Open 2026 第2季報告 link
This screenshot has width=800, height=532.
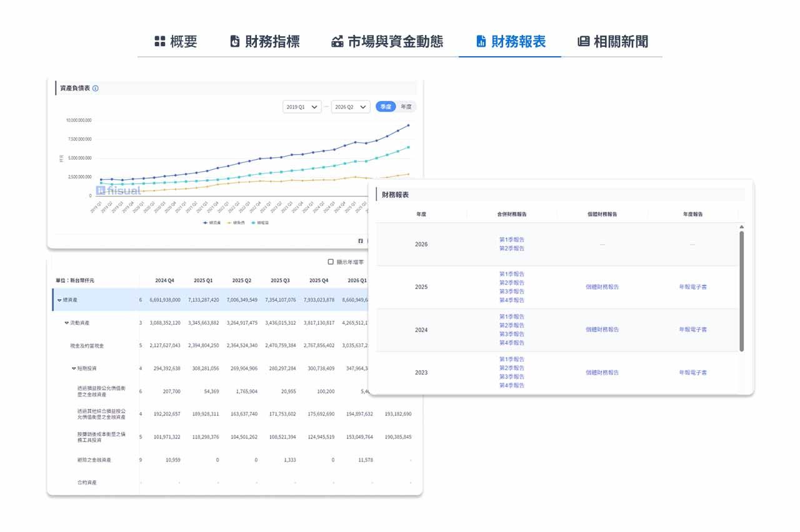(x=512, y=249)
